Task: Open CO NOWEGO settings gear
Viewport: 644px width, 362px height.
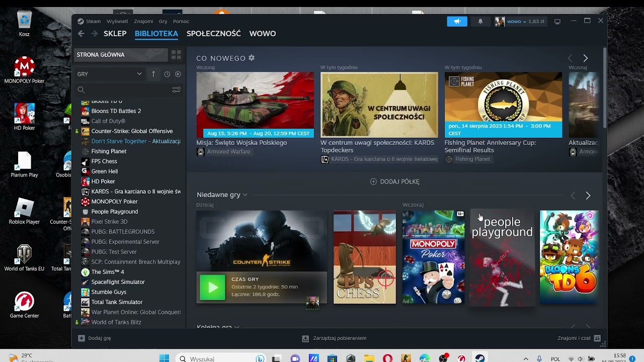Action: pyautogui.click(x=252, y=58)
